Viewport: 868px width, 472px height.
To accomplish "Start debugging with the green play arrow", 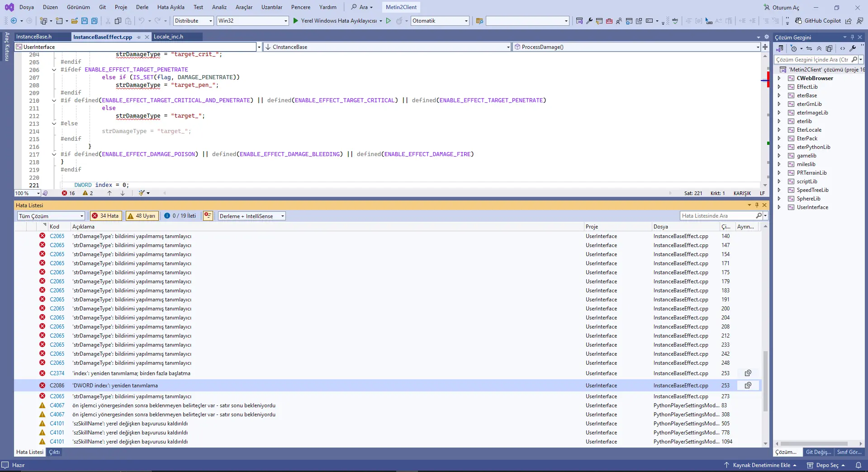I will (x=295, y=21).
